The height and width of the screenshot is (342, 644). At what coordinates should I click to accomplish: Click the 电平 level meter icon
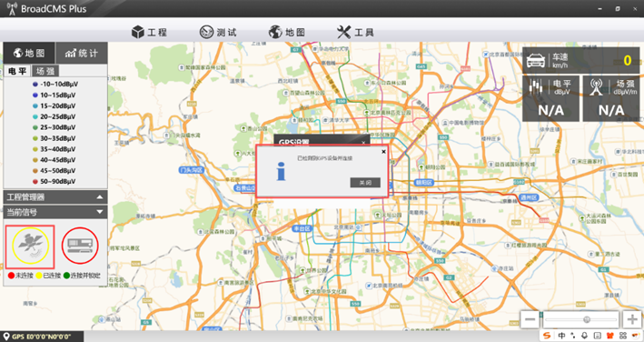pyautogui.click(x=537, y=87)
